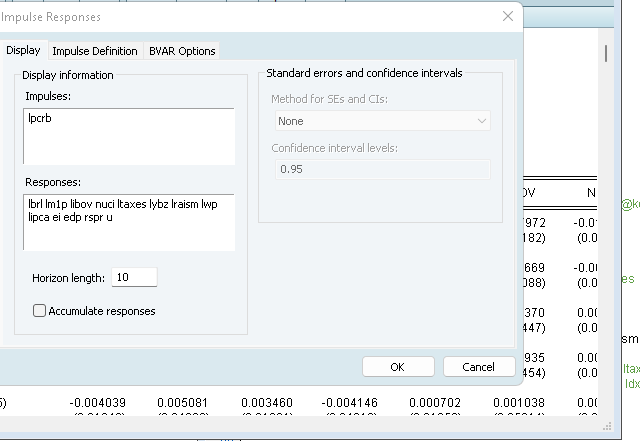The image size is (640, 441).
Task: Select the table cell showing 0.003460
Action: pyautogui.click(x=267, y=403)
